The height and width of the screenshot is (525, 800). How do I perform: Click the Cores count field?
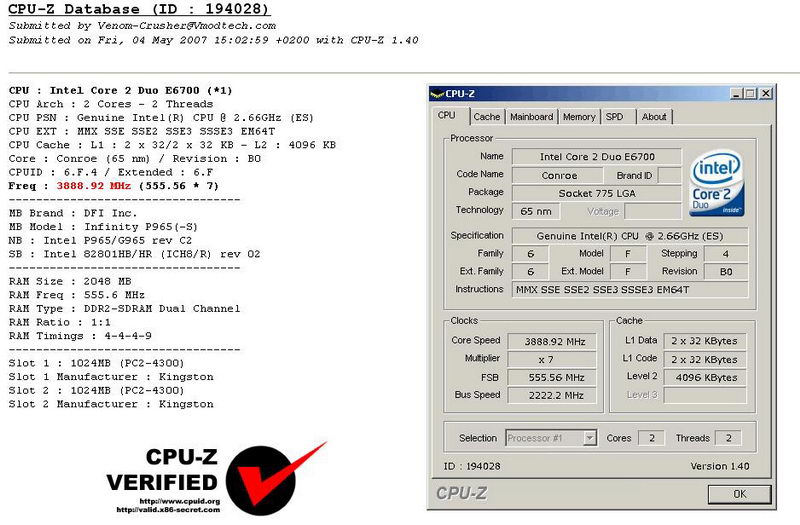point(652,438)
